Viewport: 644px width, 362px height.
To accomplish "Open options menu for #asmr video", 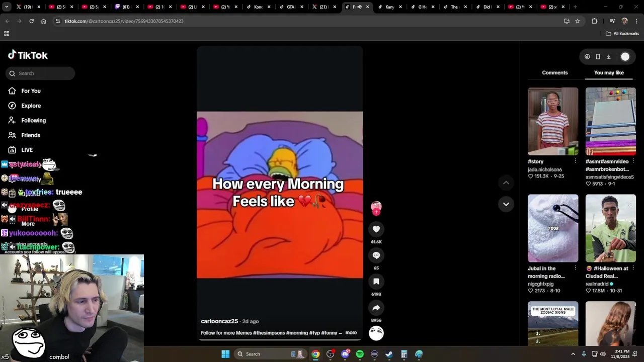I will pyautogui.click(x=633, y=161).
